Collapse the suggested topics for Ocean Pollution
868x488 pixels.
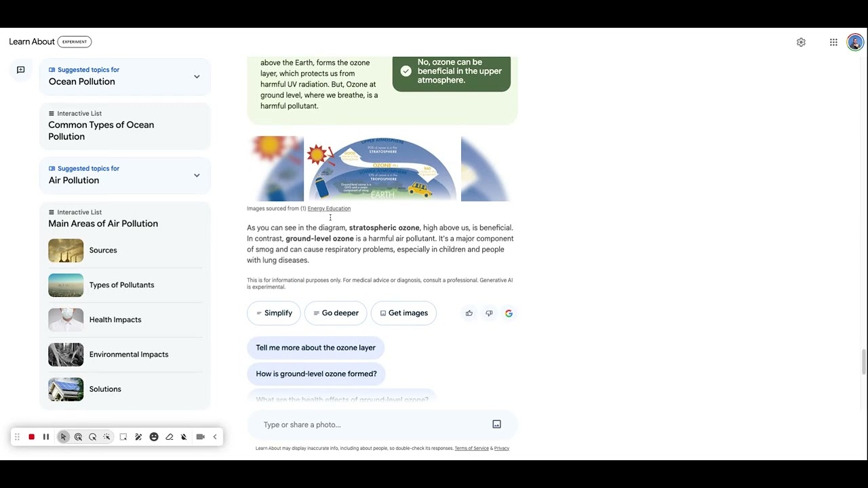[197, 76]
